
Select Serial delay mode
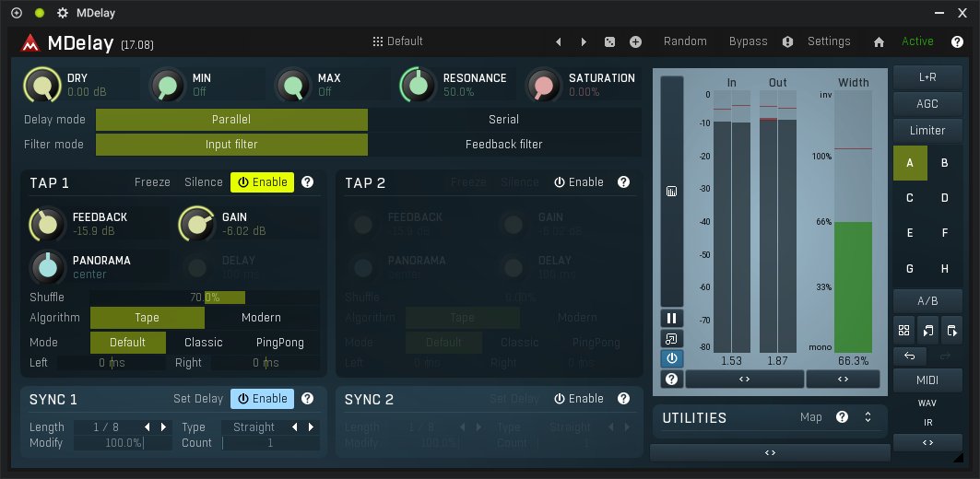tap(503, 119)
